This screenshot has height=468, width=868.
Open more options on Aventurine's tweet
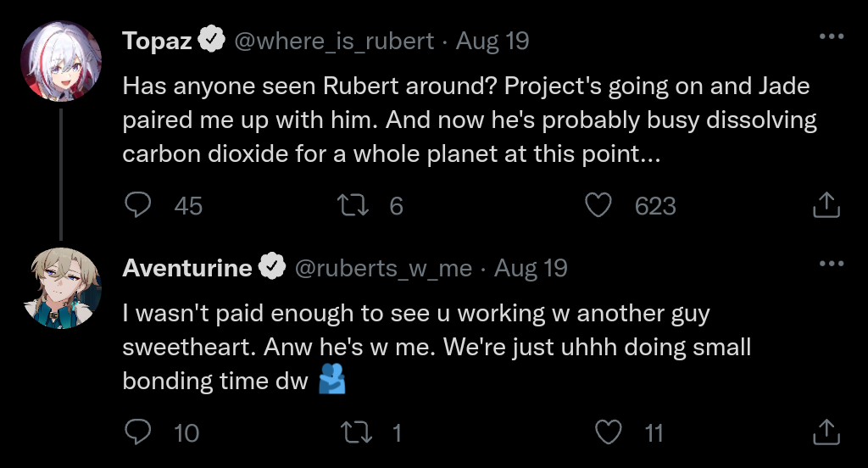[x=831, y=264]
